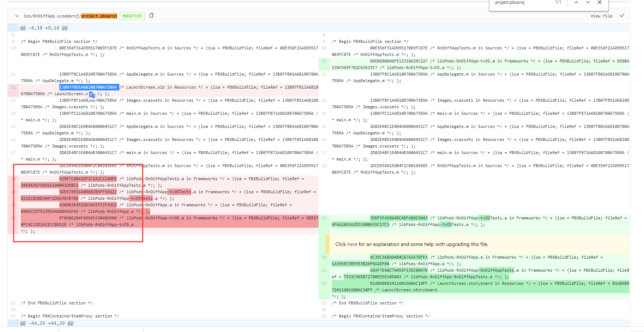
Task: Click the small copy icon near highlighted hash
Action: point(92,94)
